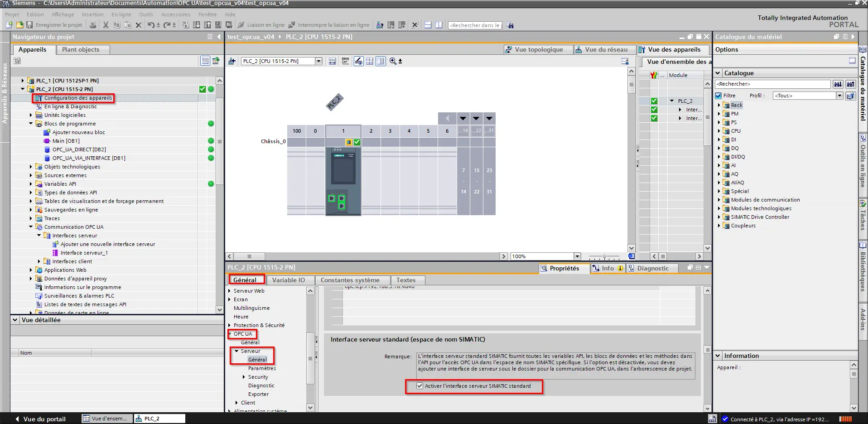Click the catalog search up icon
This screenshot has width=868, height=424.
[x=851, y=84]
